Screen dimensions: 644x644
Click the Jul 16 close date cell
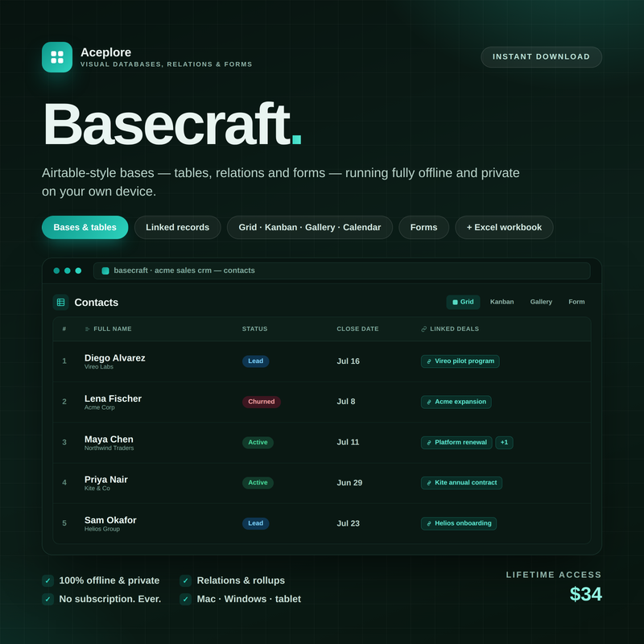click(x=349, y=361)
